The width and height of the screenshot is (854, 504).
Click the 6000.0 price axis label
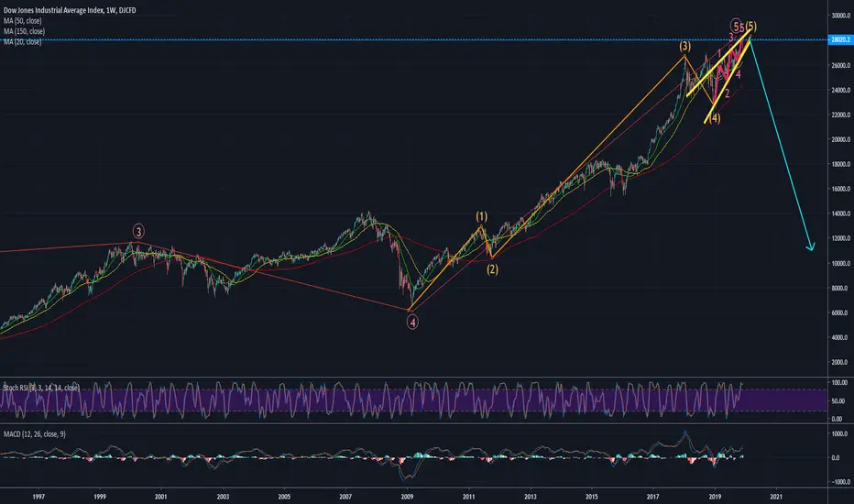841,312
